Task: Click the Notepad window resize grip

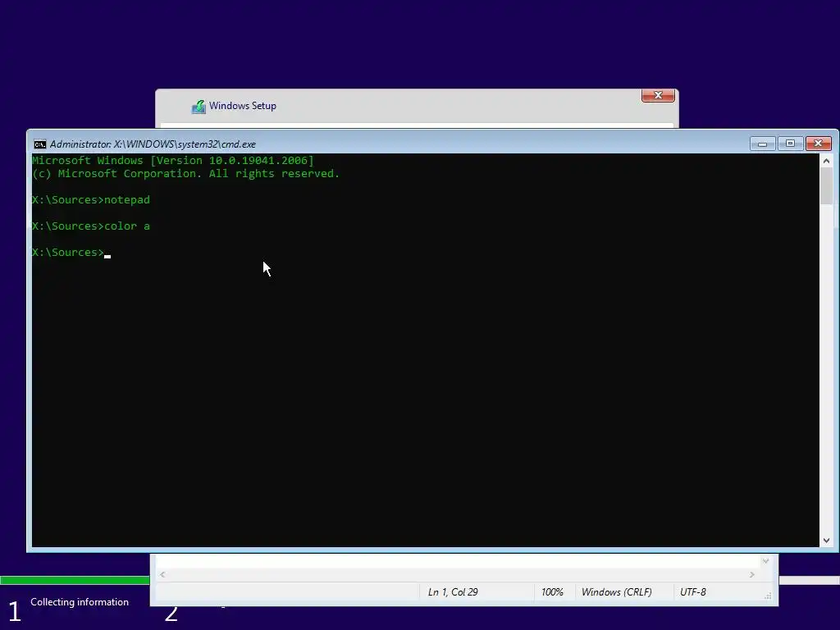Action: (x=768, y=596)
